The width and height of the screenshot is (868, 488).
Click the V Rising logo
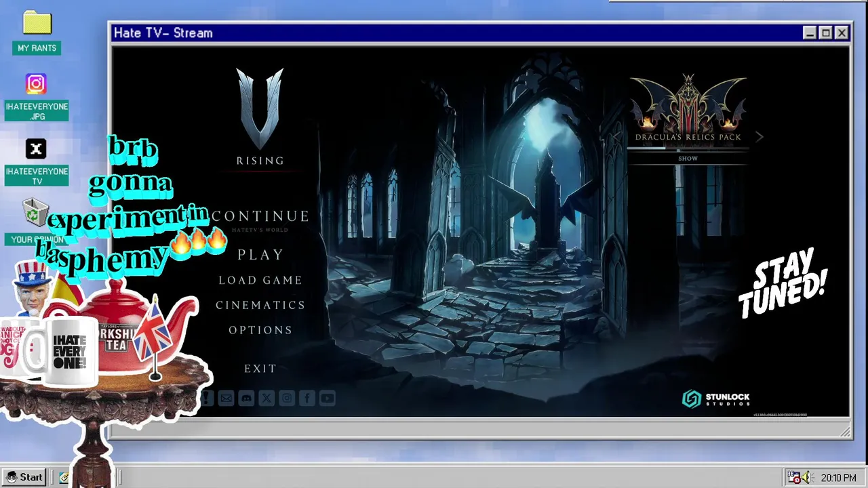click(260, 117)
